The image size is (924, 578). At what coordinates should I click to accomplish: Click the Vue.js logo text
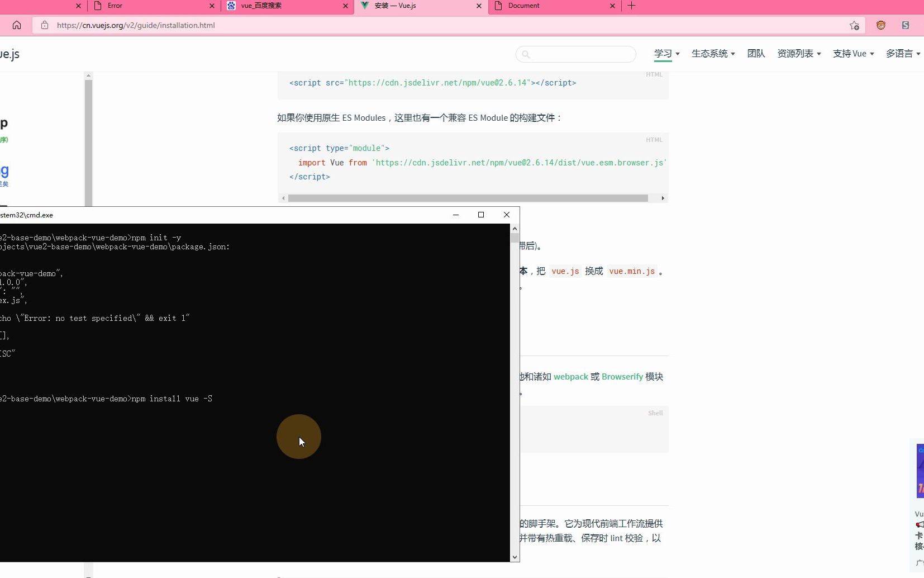9,54
